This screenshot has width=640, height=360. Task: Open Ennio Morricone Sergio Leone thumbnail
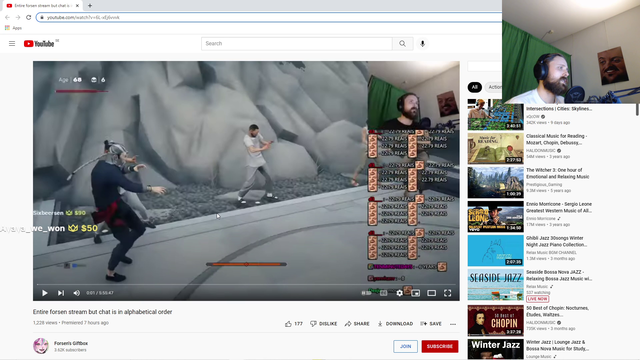[496, 216]
